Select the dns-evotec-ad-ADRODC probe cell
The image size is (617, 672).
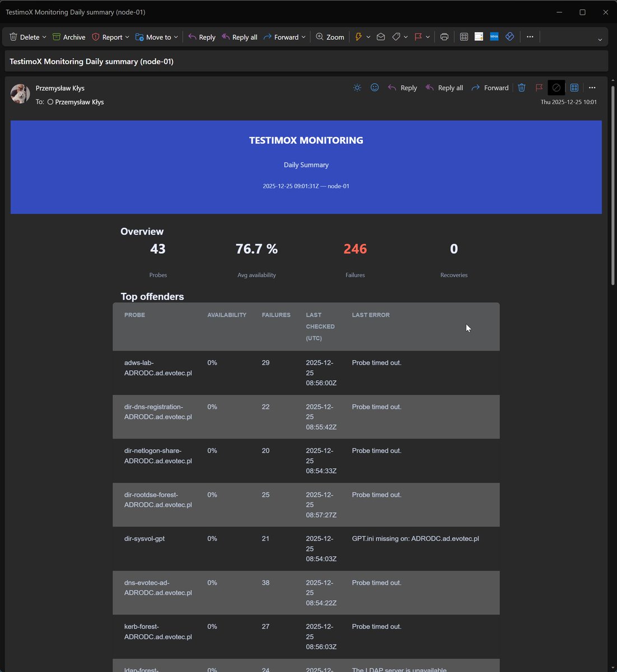158,587
